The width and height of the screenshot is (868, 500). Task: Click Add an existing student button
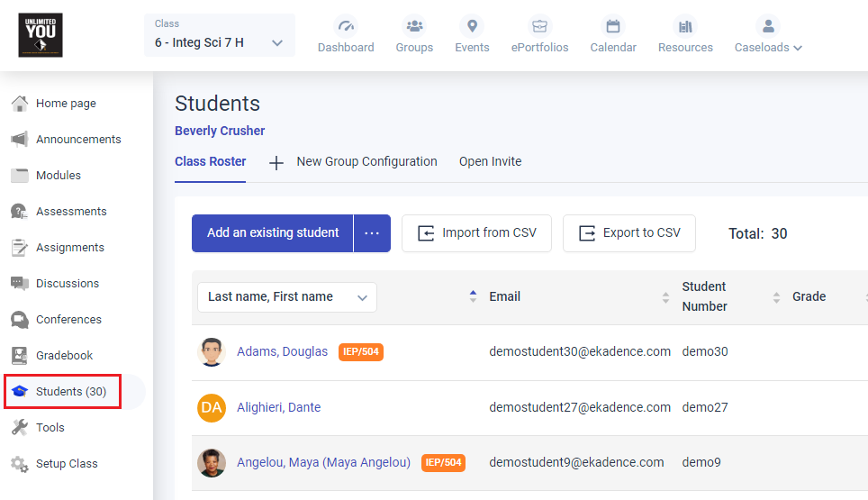click(273, 233)
